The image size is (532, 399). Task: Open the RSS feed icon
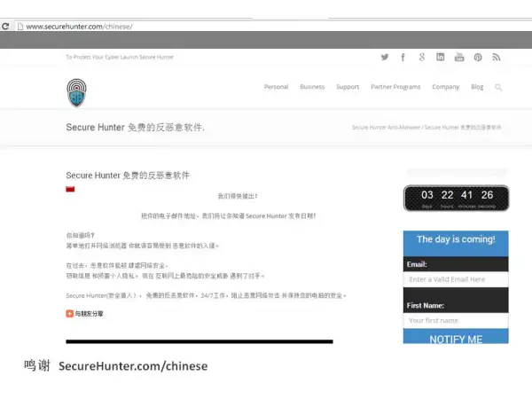[497, 58]
